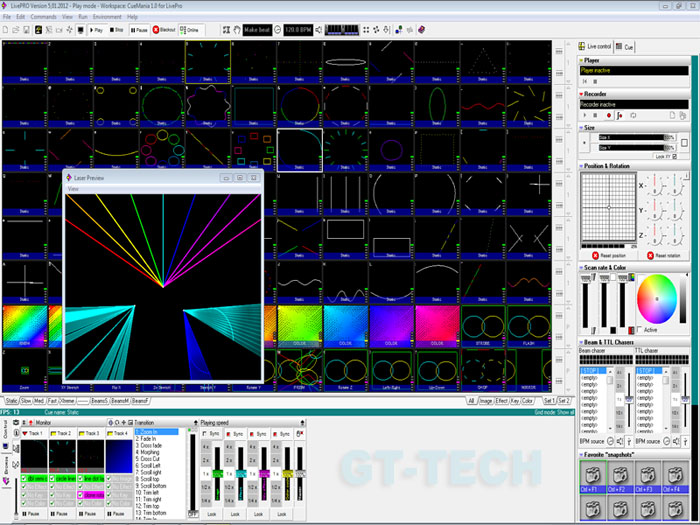The height and width of the screenshot is (525, 700).
Task: Click the skip-to-start icon in Player panel
Action: coord(585,82)
